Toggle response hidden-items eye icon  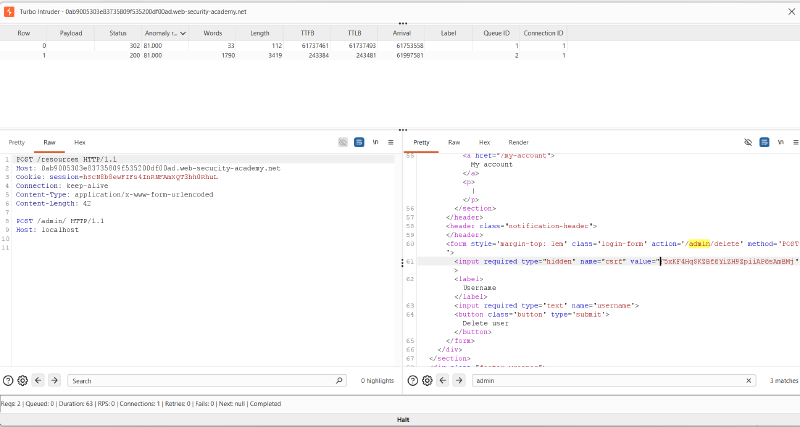tap(748, 142)
